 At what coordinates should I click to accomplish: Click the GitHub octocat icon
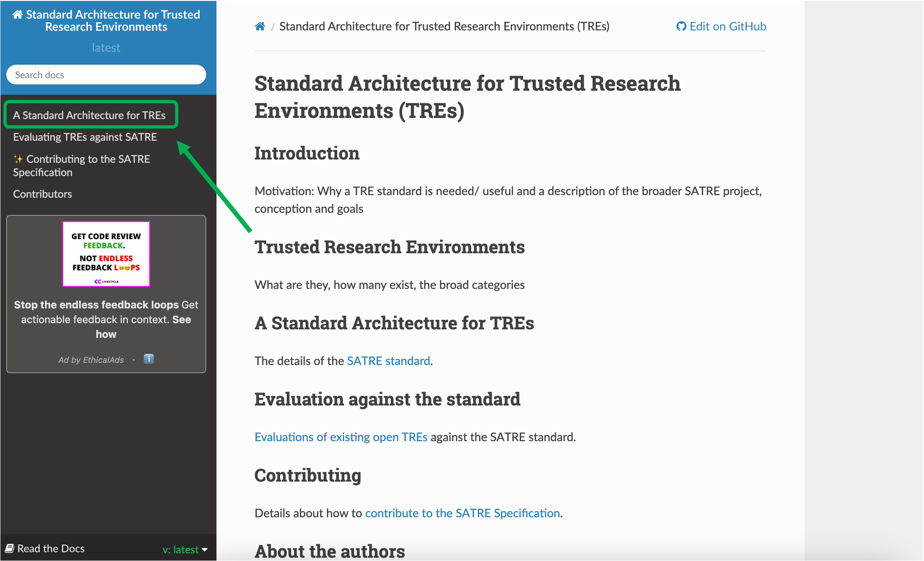click(681, 27)
